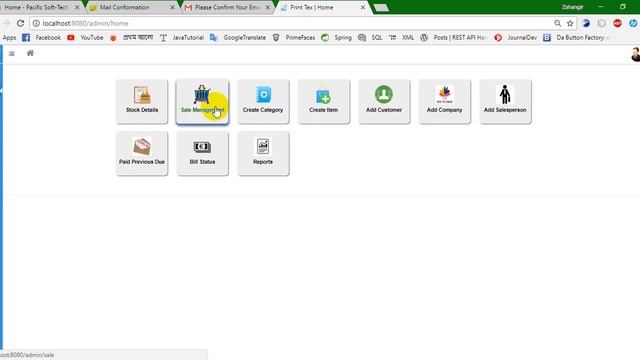The image size is (640, 360).
Task: Open the GoogleTranslate bookmark
Action: [x=238, y=38]
